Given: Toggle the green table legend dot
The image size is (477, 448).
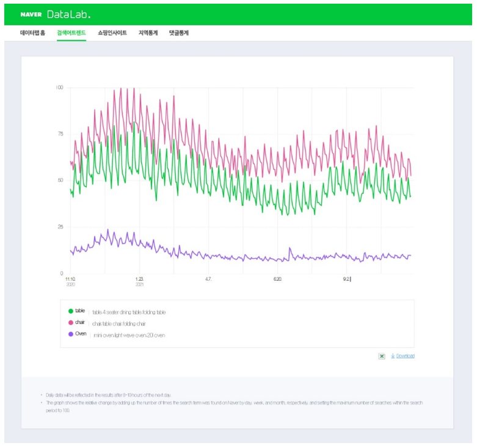Looking at the screenshot, I should click(x=71, y=311).
